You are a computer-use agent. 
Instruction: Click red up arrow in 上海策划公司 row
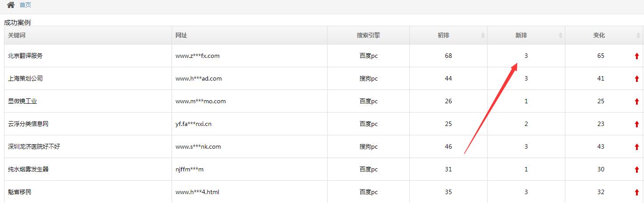(x=637, y=79)
